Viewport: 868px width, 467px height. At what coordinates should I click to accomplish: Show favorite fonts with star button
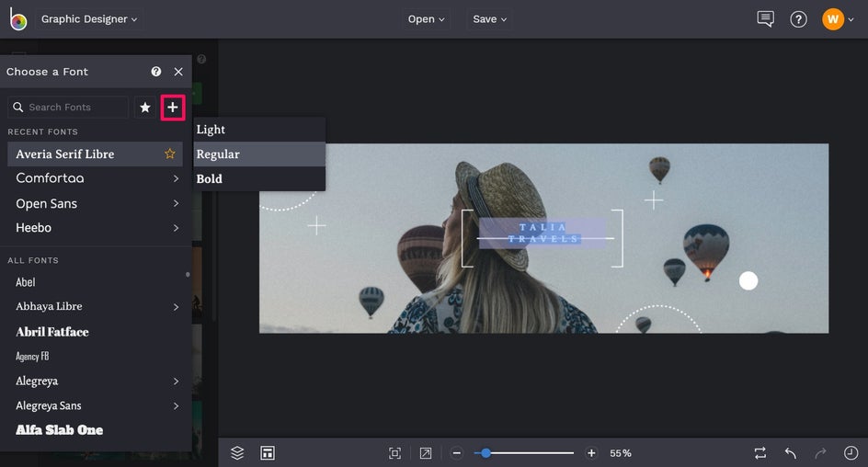click(145, 107)
